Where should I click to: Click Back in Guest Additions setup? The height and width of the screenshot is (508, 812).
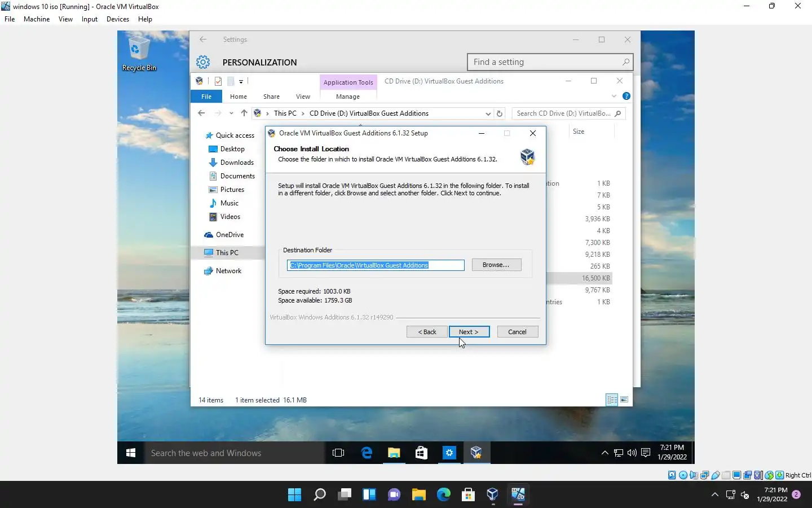427,332
